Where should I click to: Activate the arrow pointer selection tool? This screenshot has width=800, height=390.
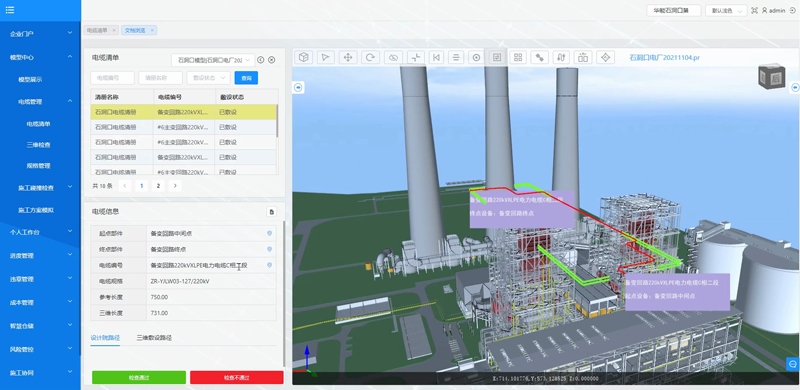click(326, 57)
